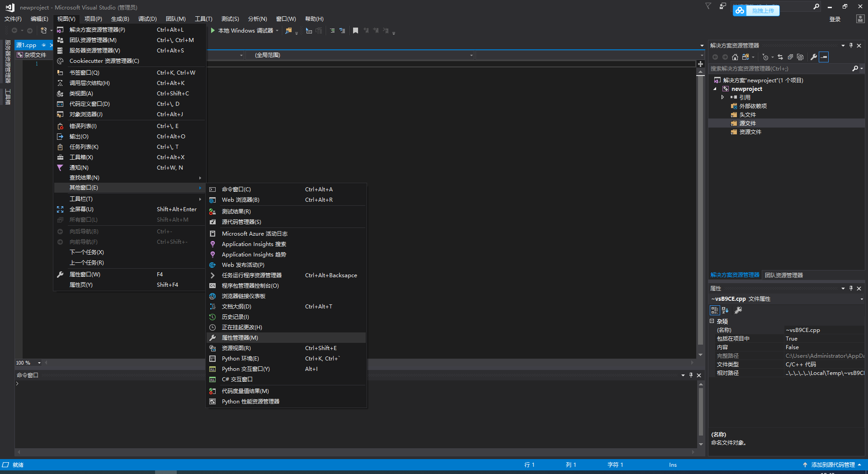This screenshot has width=868, height=474.
Task: Open the 帮助(H) menu
Action: point(314,19)
